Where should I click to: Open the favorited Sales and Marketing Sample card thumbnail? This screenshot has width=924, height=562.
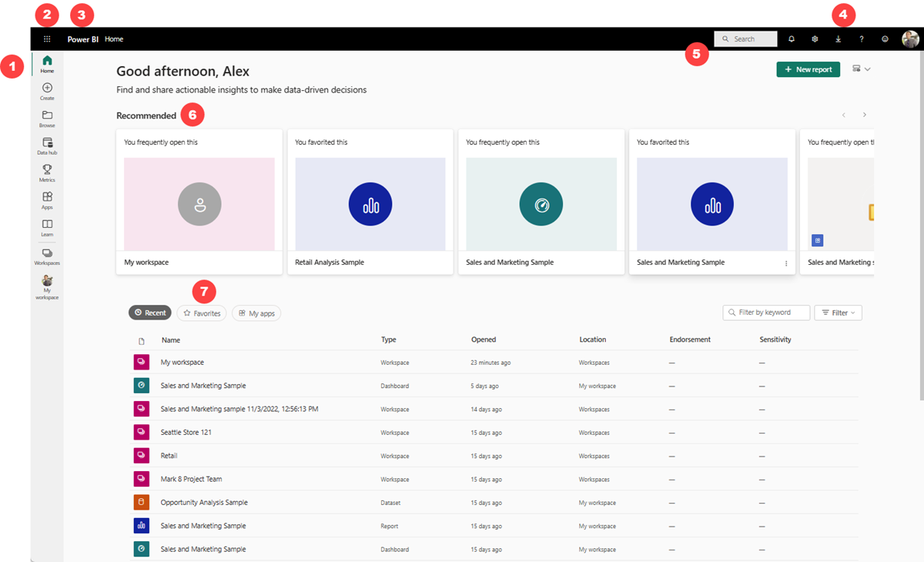coord(712,204)
